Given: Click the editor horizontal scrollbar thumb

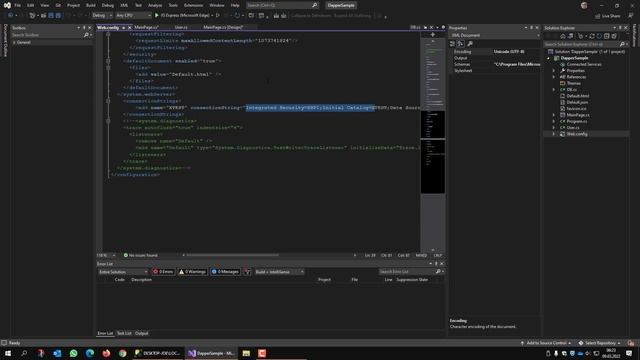Looking at the screenshot, I should tap(232, 256).
